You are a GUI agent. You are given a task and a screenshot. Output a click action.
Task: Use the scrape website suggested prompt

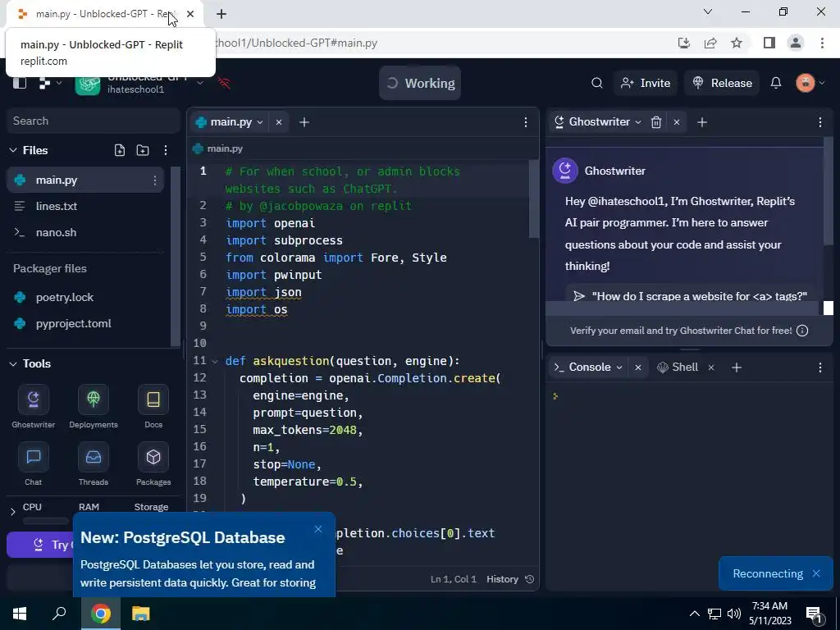pyautogui.click(x=690, y=295)
